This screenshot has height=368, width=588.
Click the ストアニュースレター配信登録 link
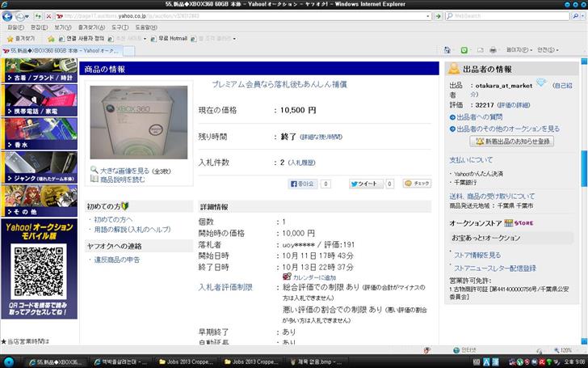495,269
